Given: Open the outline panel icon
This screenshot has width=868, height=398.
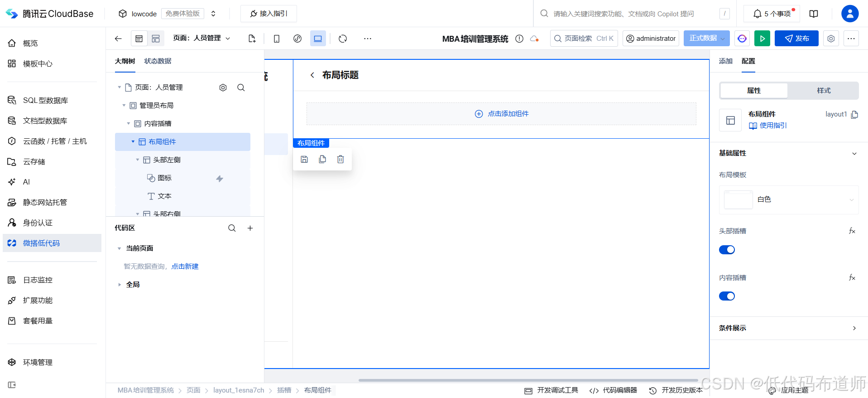Looking at the screenshot, I should click(x=139, y=39).
